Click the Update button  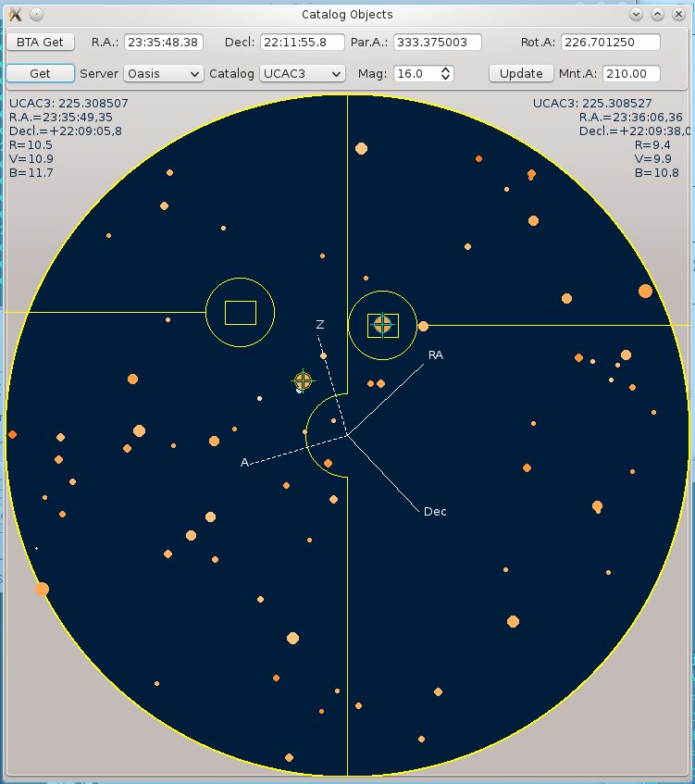coord(521,73)
